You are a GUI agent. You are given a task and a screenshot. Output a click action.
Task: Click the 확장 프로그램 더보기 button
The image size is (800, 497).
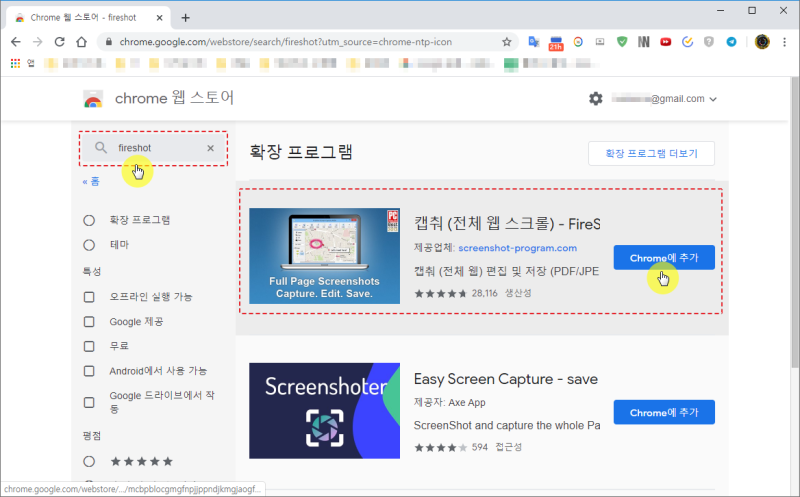pos(652,154)
